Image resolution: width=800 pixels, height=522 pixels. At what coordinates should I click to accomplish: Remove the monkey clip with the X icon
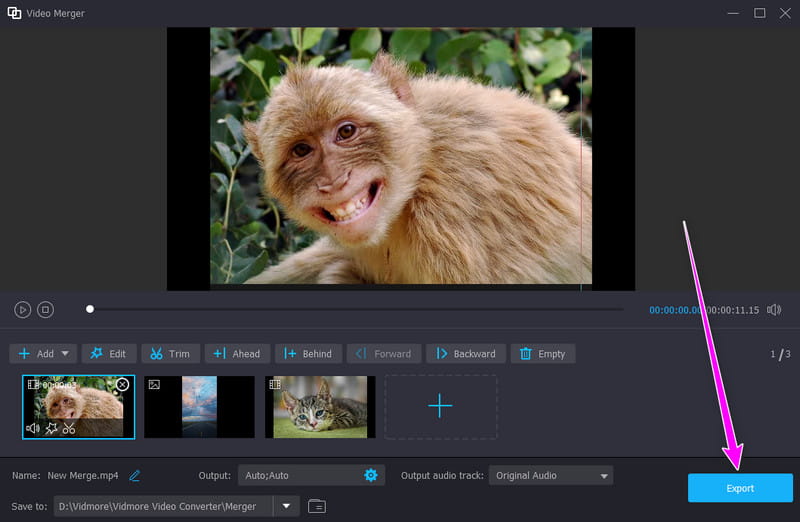[x=122, y=384]
